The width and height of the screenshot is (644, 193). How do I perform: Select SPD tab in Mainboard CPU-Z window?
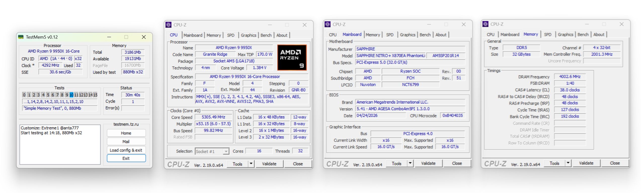[x=390, y=35]
